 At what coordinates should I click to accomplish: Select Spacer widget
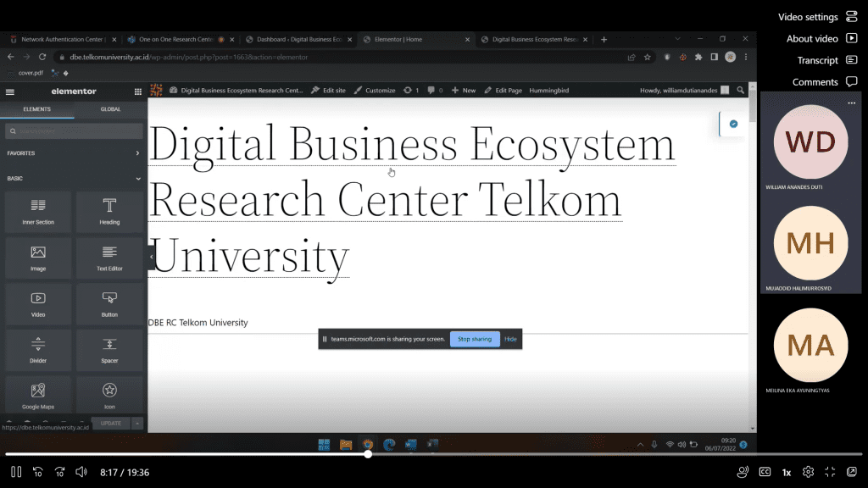coord(109,350)
